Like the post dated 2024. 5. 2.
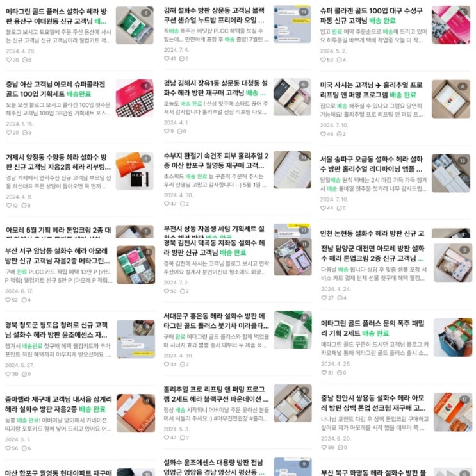476x476 pixels. coord(323,60)
